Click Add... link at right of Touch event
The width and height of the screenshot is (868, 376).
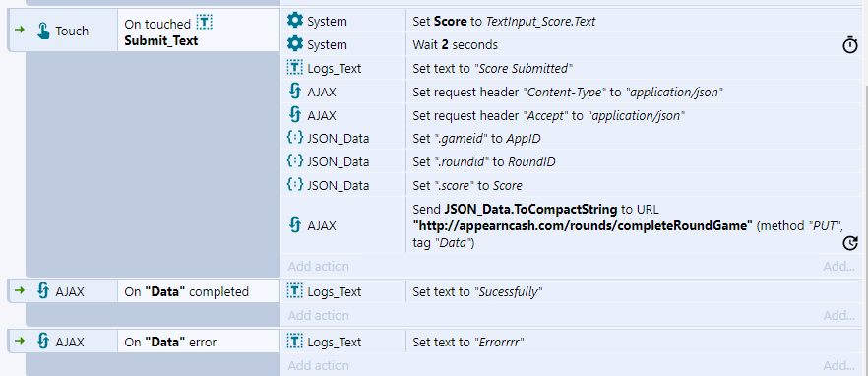[x=838, y=267]
